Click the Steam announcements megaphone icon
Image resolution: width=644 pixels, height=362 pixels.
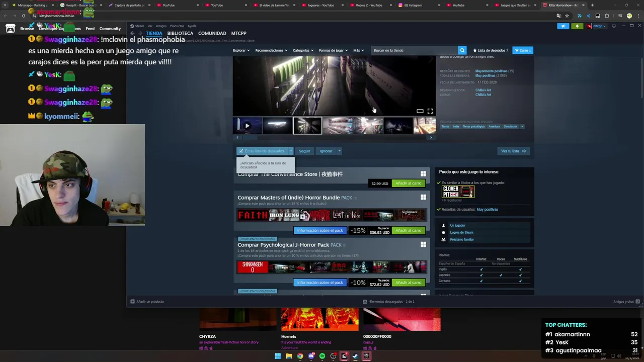coord(563,26)
